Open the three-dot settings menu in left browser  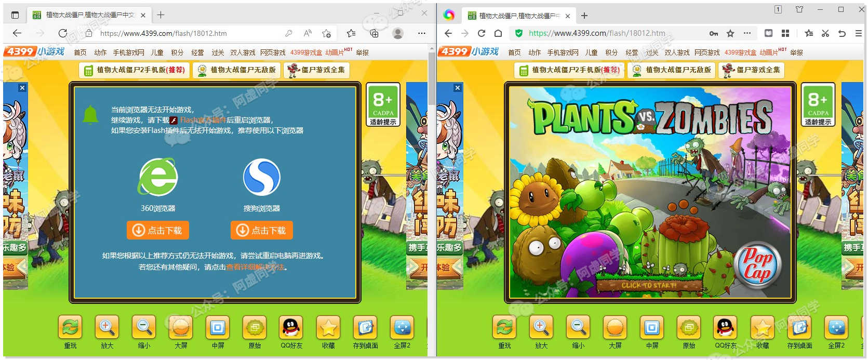pyautogui.click(x=421, y=33)
